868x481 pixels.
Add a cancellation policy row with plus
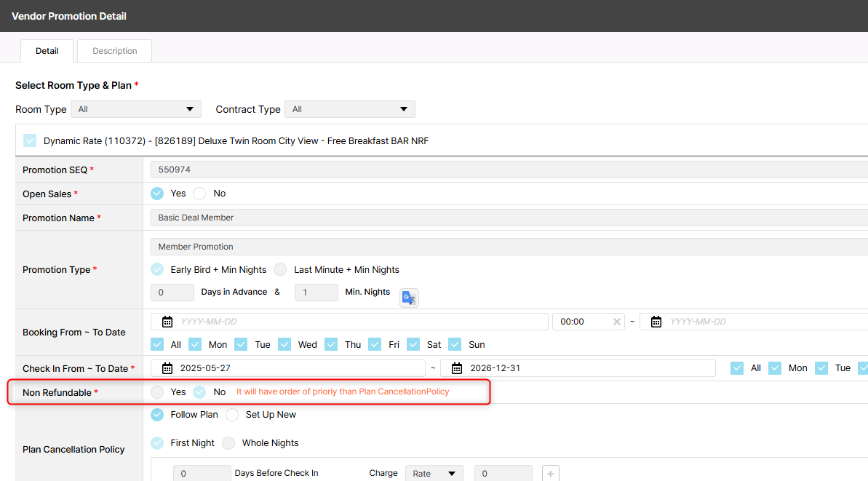(x=550, y=474)
